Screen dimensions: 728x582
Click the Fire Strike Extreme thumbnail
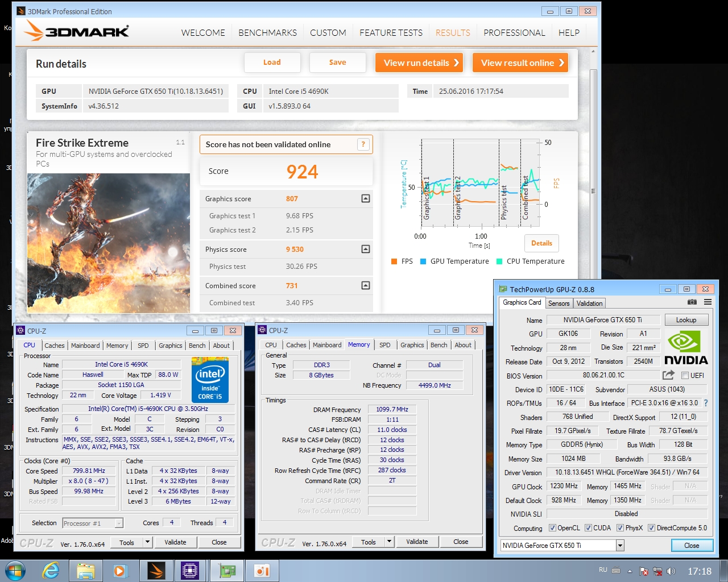109,243
